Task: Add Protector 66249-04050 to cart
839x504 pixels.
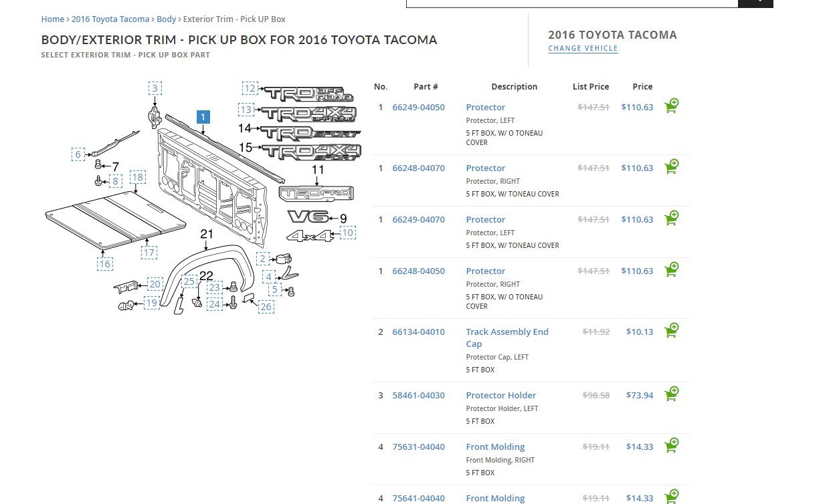Action: pos(671,106)
